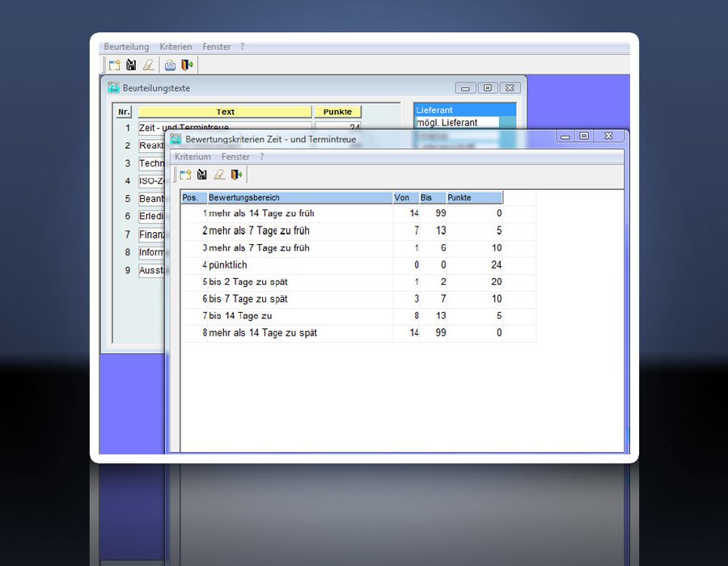Click the Ausst... text field in row 9
This screenshot has height=566, width=728.
151,271
